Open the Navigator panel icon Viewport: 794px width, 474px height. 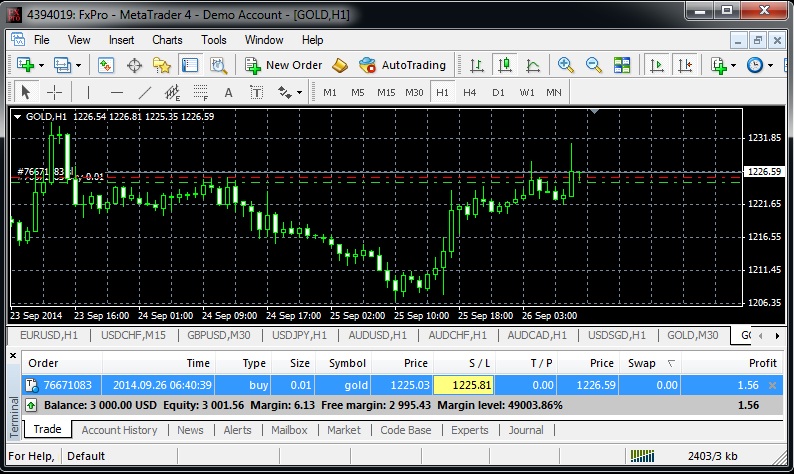point(162,65)
